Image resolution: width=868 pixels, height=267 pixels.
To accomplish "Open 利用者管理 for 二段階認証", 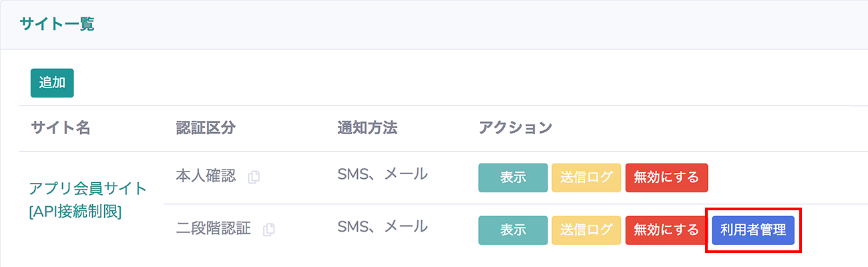I will 753,230.
